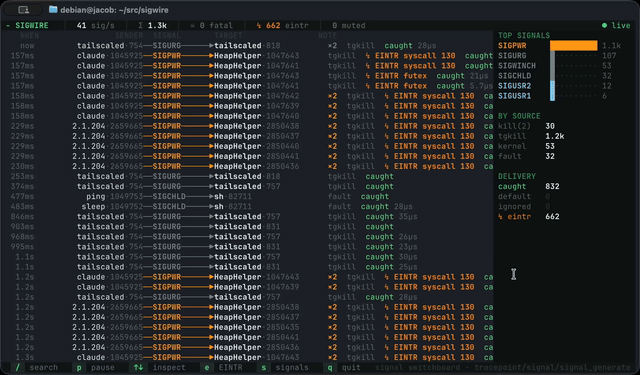This screenshot has height=375, width=640.
Task: Click default delivery row showing 0
Action: point(524,197)
